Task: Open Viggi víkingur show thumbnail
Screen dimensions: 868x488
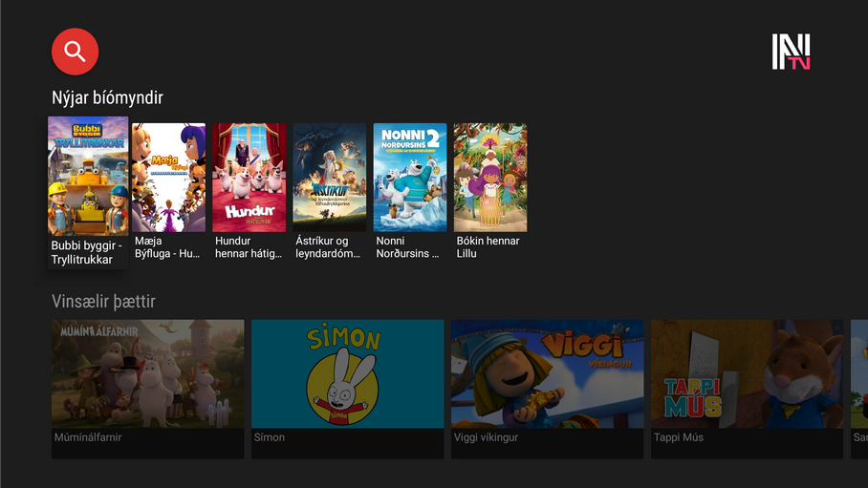Action: 548,373
